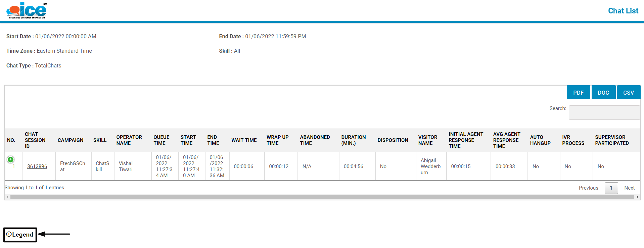
Task: Expand row 1 details with green plus
Action: click(x=11, y=159)
